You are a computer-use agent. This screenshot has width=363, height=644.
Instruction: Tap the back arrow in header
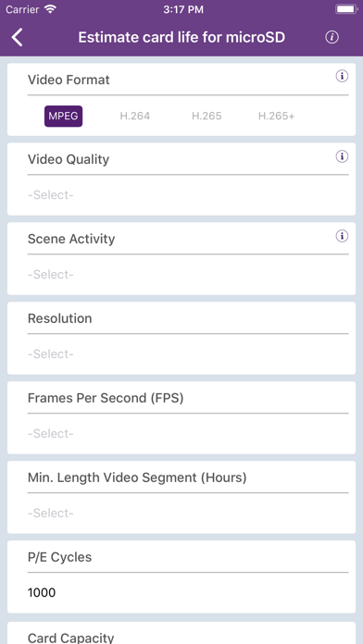(x=17, y=37)
